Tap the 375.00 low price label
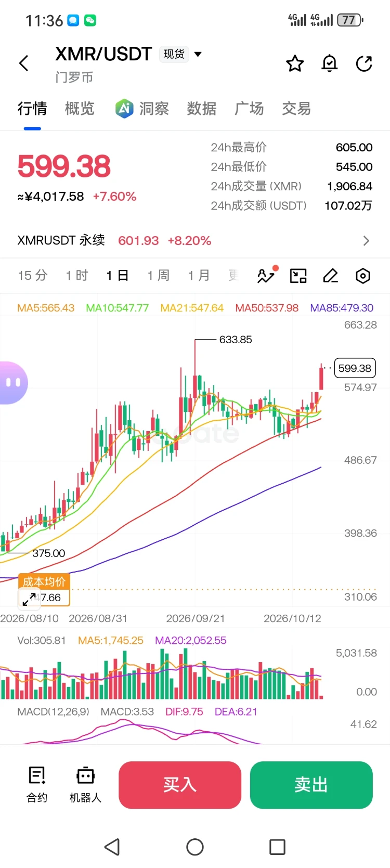The image size is (390, 868). (x=49, y=553)
